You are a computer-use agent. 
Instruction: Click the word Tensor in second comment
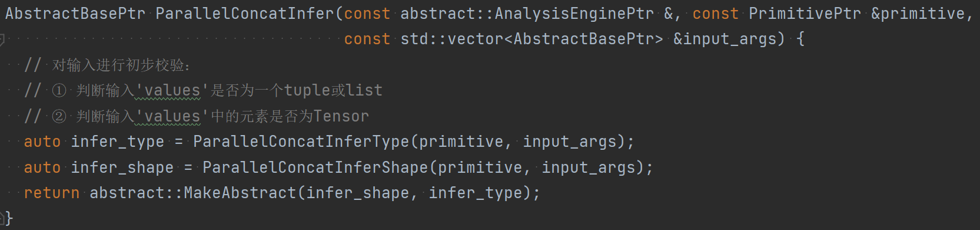tap(341, 116)
